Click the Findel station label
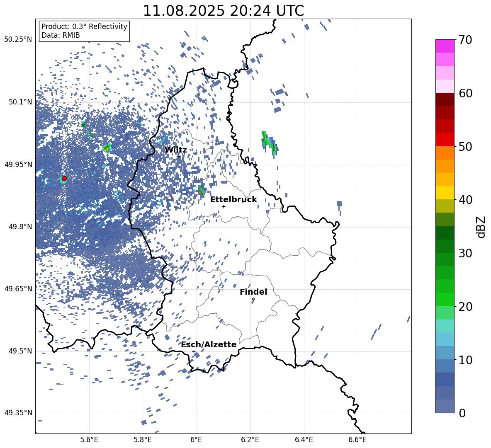Screen dimensions: 491x448 click(x=253, y=292)
